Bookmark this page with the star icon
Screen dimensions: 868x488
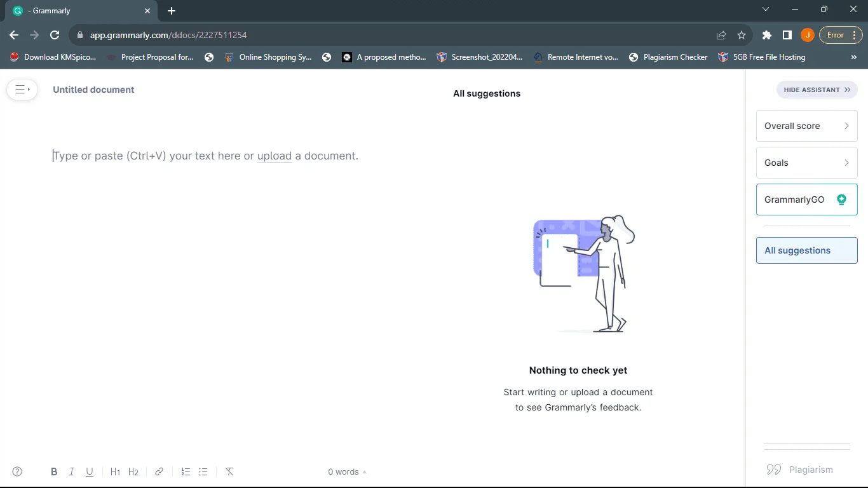click(x=742, y=35)
